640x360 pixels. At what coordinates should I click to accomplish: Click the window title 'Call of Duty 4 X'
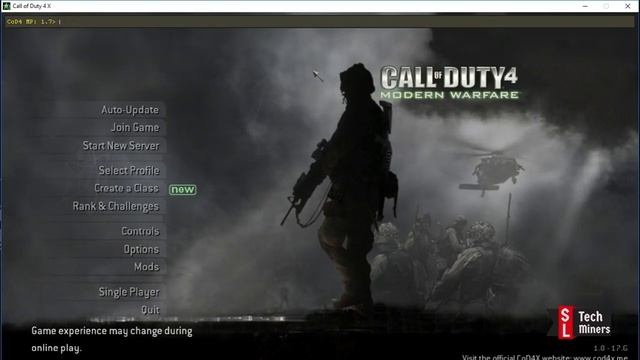(x=32, y=6)
